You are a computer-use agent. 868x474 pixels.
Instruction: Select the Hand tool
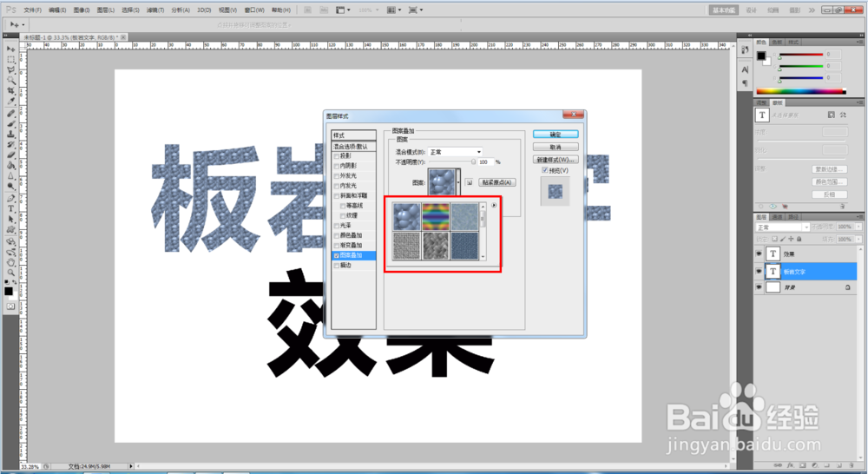[10, 263]
